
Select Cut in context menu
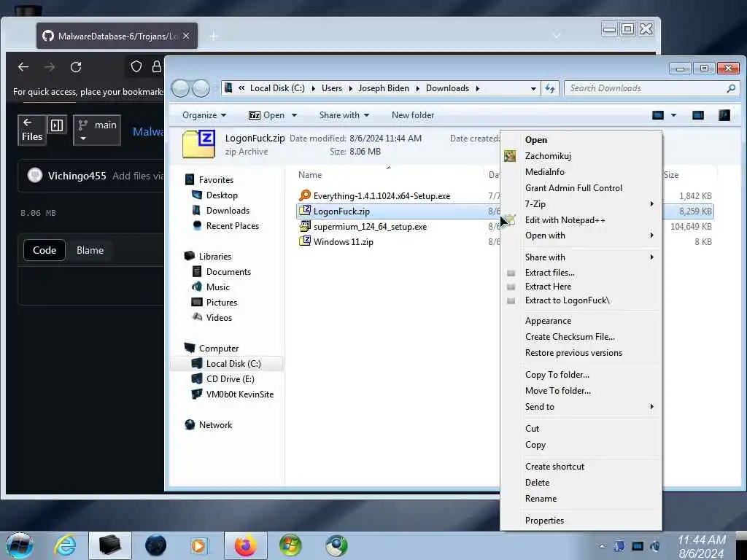click(x=532, y=429)
